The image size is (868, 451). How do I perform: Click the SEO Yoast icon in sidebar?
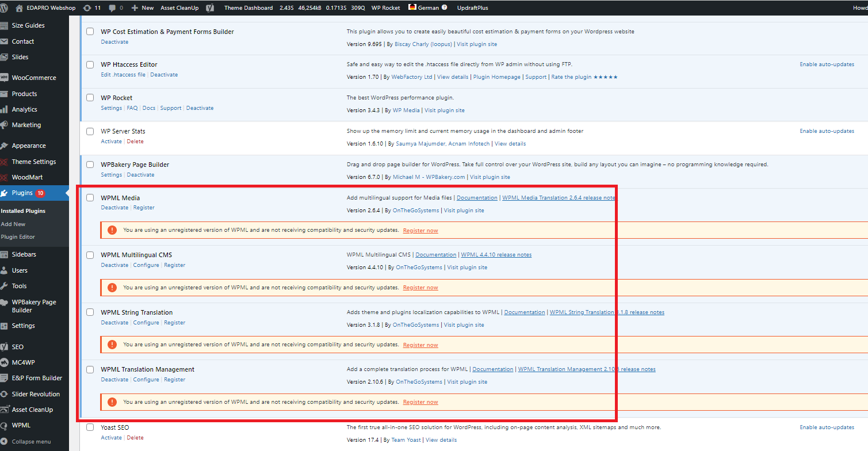5,347
